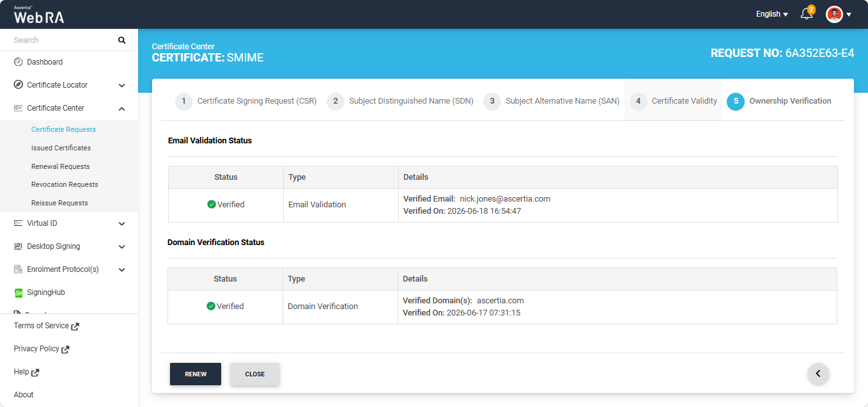Image resolution: width=868 pixels, height=407 pixels.
Task: Click the verified email nick.jones@ascertia.com
Action: click(x=505, y=199)
